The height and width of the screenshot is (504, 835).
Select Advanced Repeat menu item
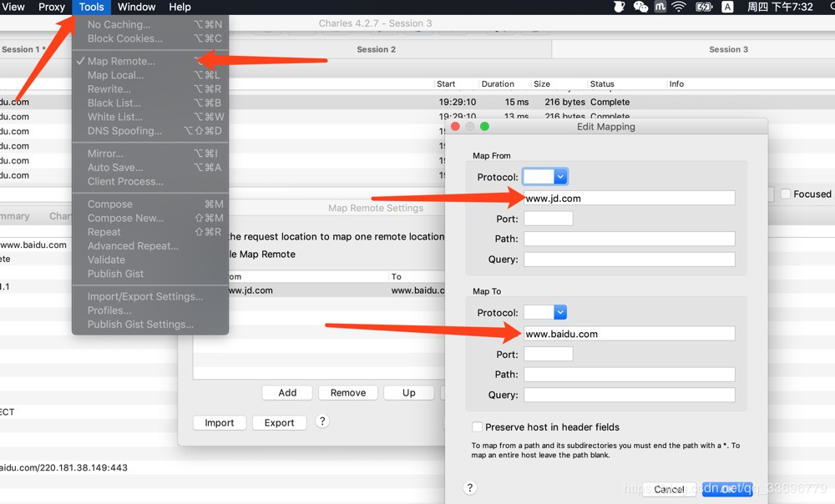150,246
